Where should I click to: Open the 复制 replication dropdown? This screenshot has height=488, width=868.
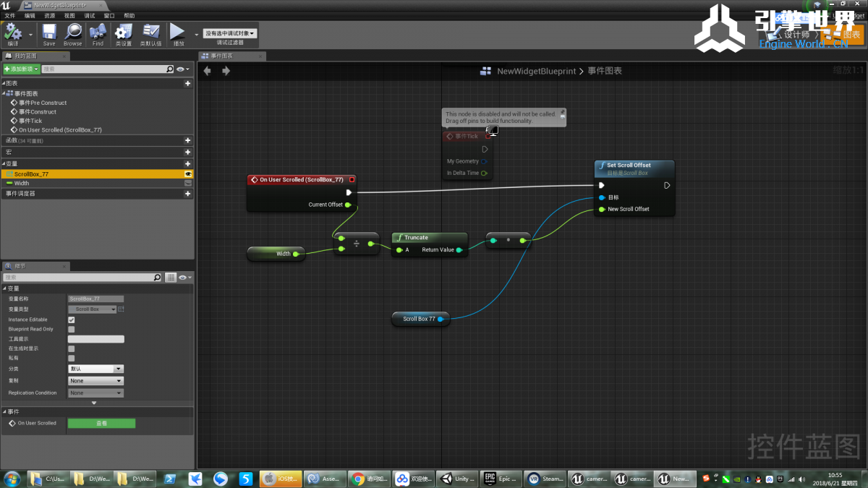point(95,381)
